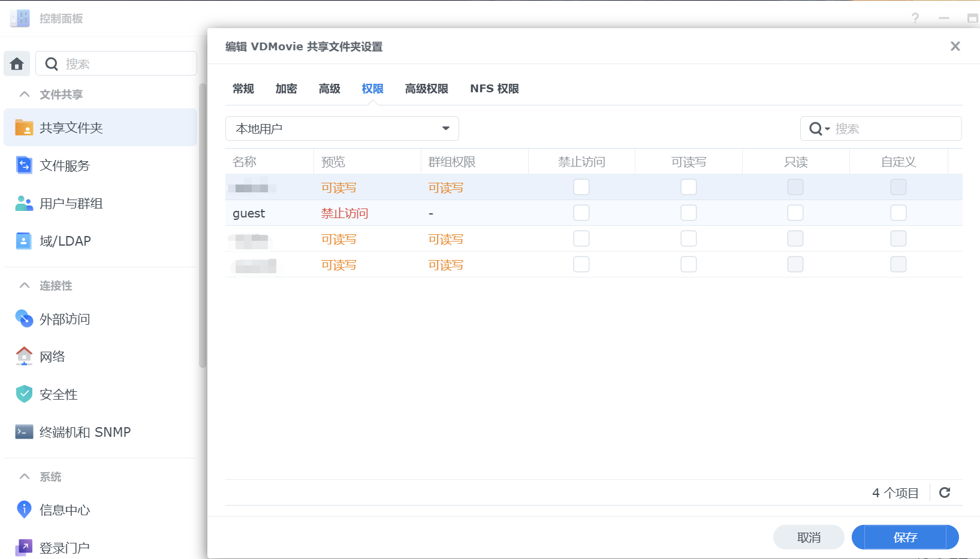The height and width of the screenshot is (559, 980).
Task: Collapse the 文件共享 sidebar section
Action: click(25, 94)
